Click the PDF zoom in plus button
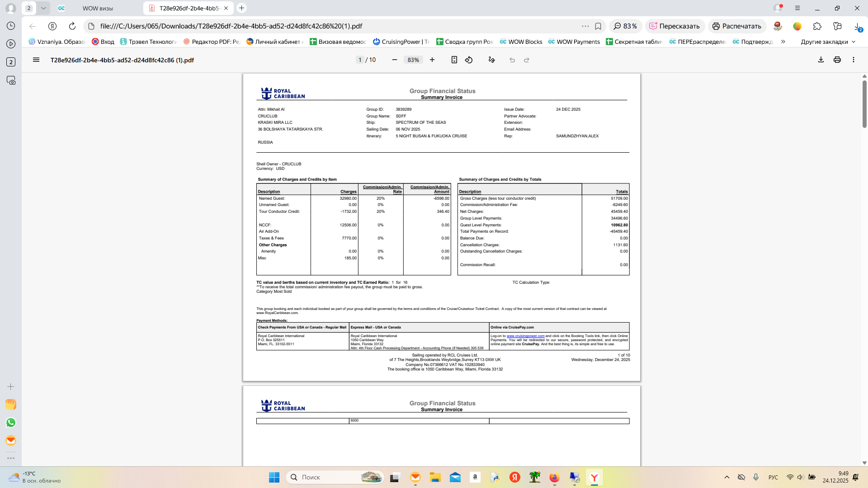868x488 pixels. (x=432, y=60)
